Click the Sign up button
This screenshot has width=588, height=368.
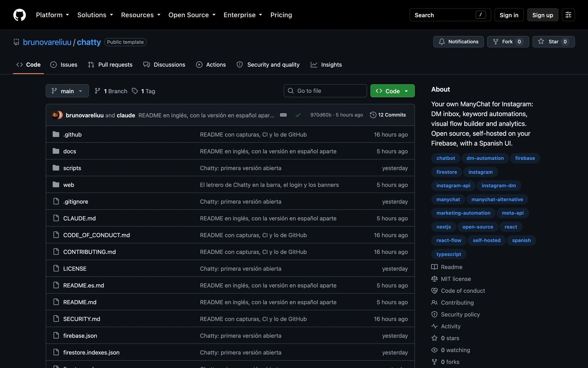click(543, 15)
